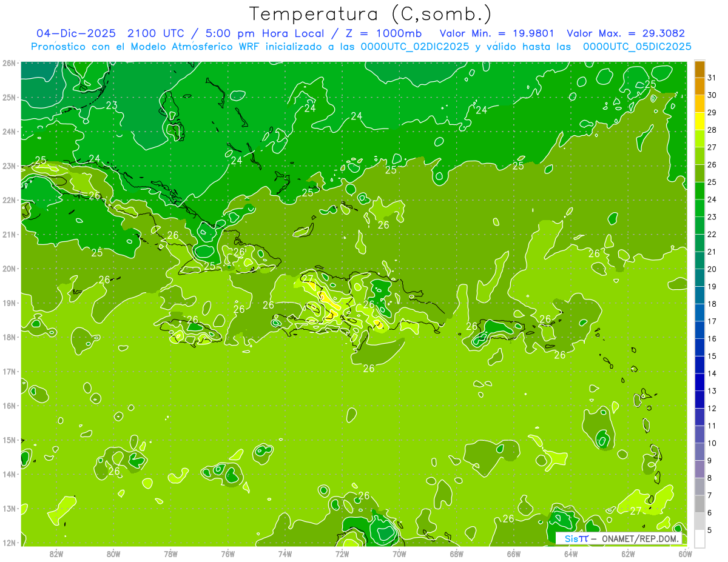
Task: Click the colorbar label 29
Action: pos(712,112)
